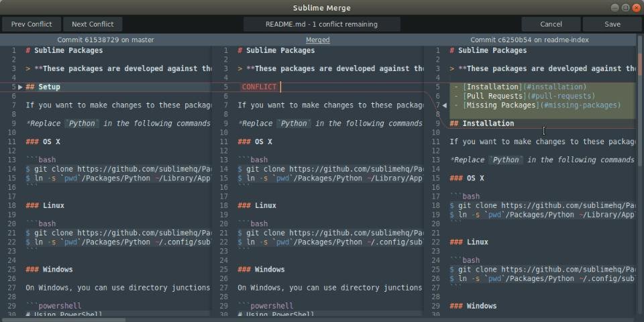This screenshot has width=644, height=322.
Task: Jump to the next conflict
Action: [x=93, y=24]
